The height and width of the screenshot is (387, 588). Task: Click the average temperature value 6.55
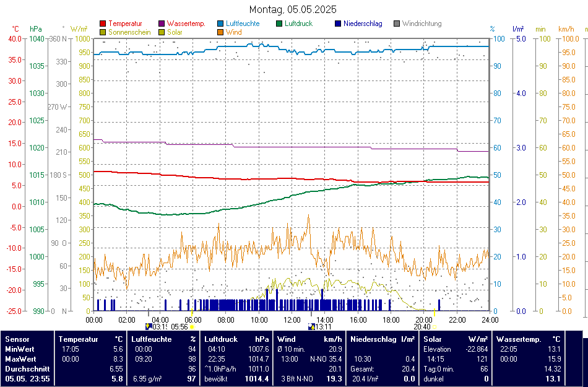116,369
